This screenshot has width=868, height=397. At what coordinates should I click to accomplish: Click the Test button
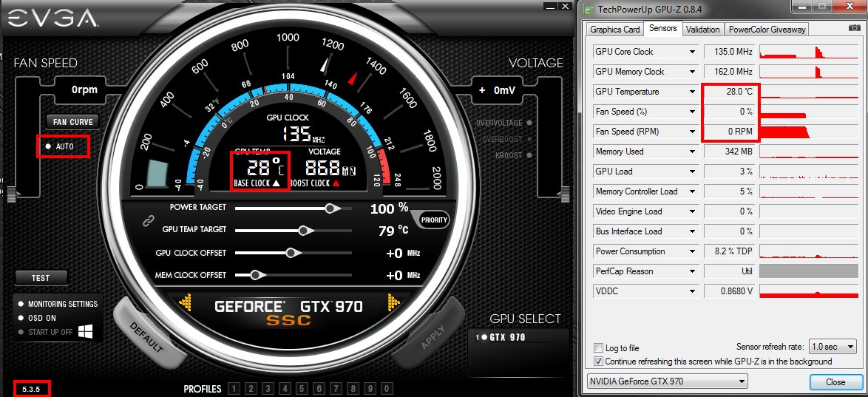41,278
